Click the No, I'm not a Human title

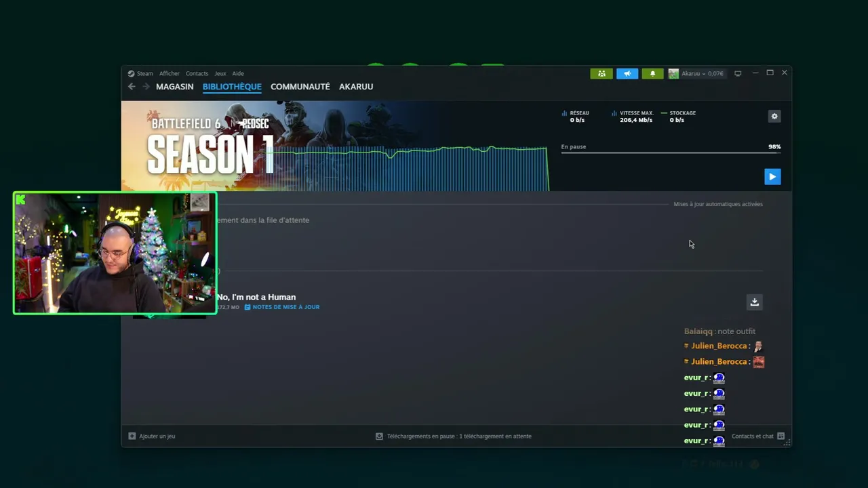coord(256,297)
